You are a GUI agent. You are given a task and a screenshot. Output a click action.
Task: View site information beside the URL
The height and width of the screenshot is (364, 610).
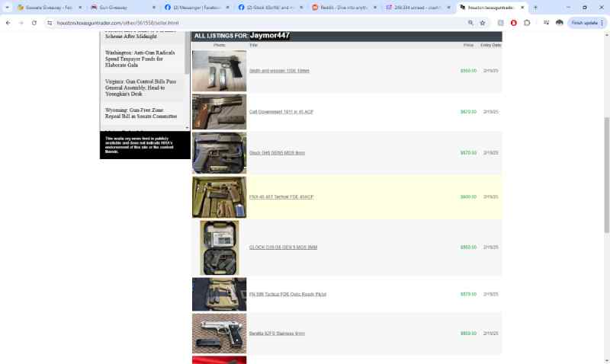tap(50, 23)
